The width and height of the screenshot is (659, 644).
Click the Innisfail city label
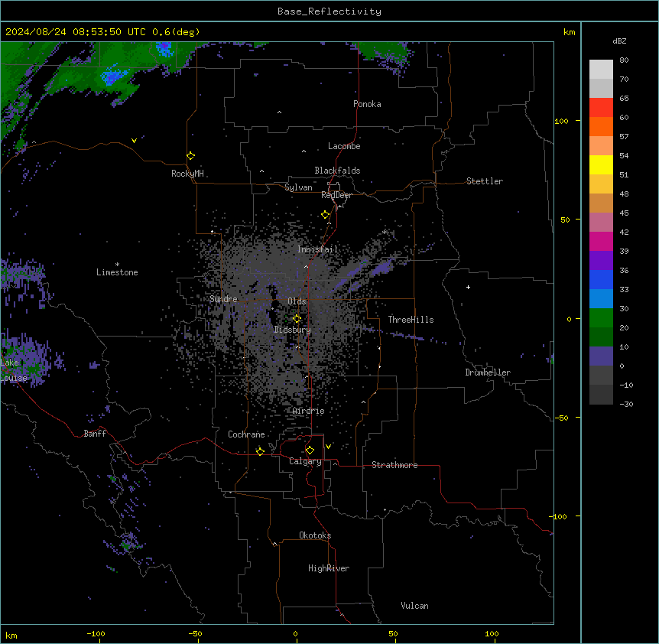(x=317, y=249)
